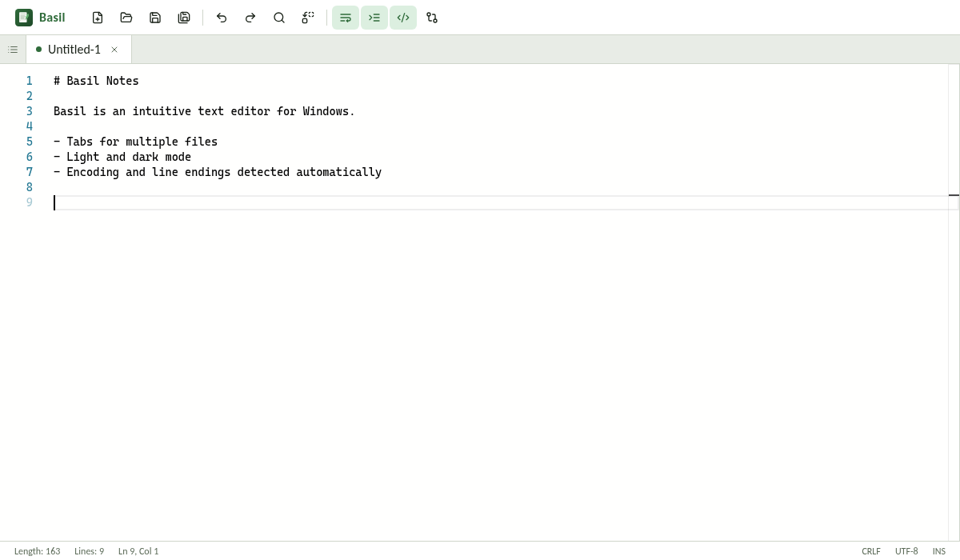Screen dimensions: 960x560
Task: Click the vertical scrollbar track
Action: pyautogui.click(x=954, y=302)
